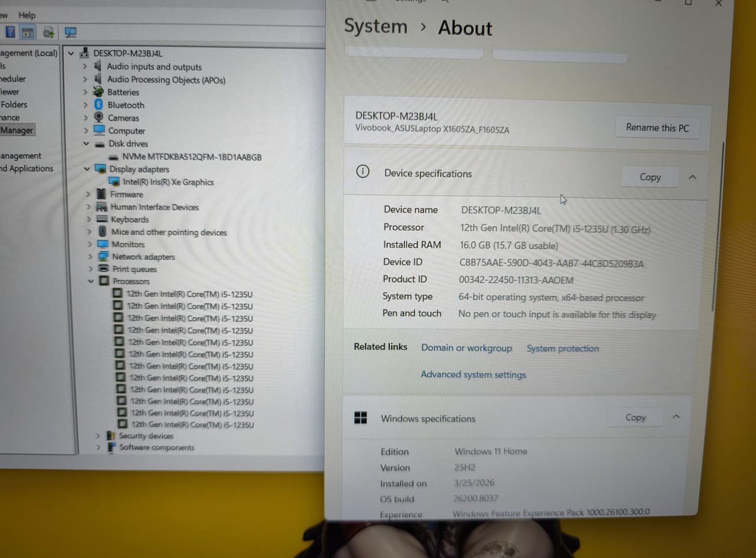Open Domain or workgroup link
The width and height of the screenshot is (756, 558).
pos(467,348)
